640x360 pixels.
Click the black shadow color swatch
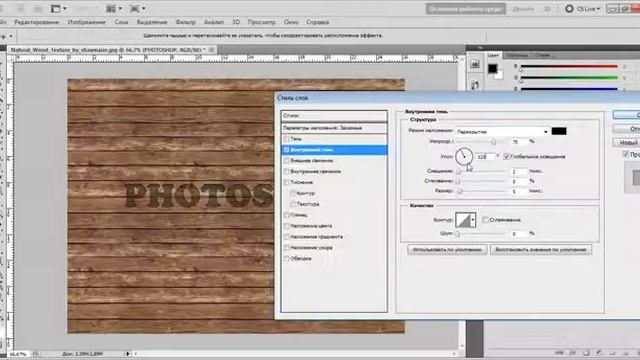[x=559, y=131]
